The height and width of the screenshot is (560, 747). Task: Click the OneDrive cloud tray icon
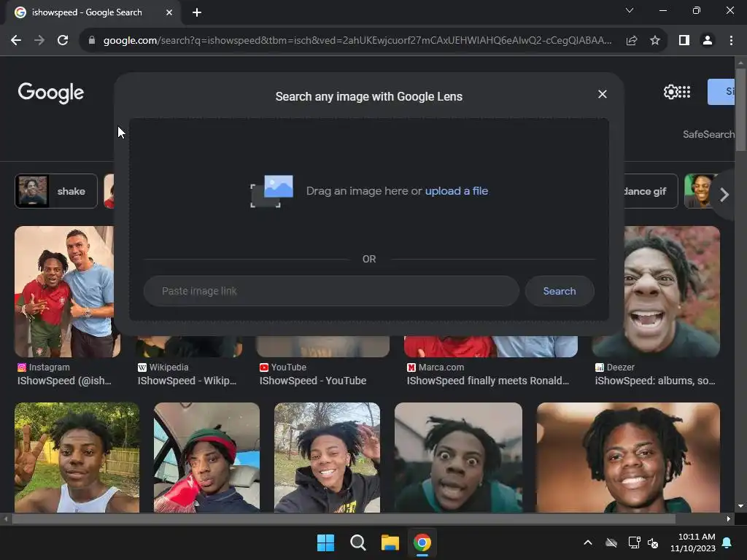coord(611,542)
